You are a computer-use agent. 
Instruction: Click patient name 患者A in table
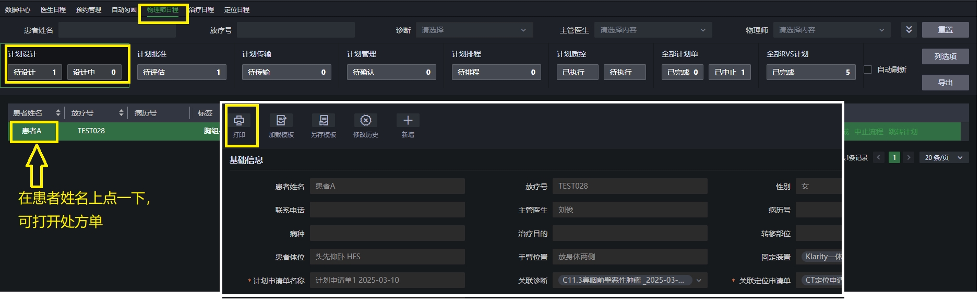tap(31, 131)
